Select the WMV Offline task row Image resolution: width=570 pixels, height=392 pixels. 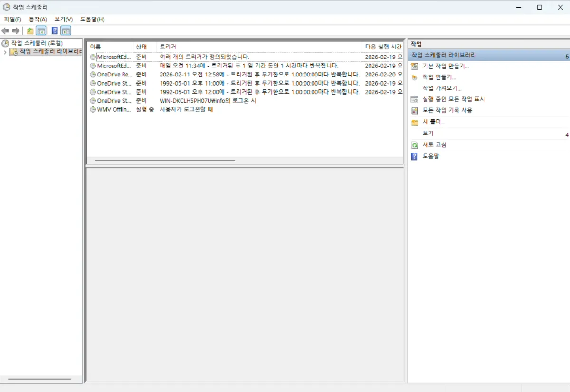[x=114, y=110]
